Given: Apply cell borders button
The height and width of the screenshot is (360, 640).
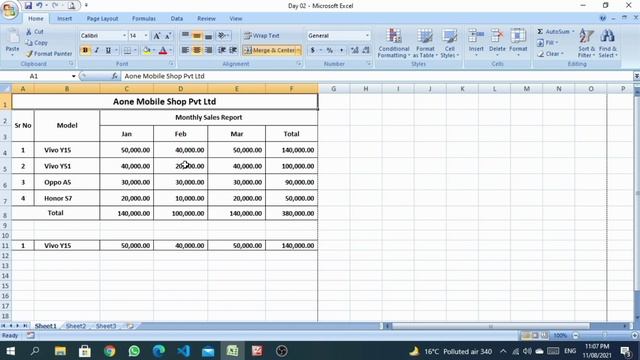Looking at the screenshot, I should (127, 50).
